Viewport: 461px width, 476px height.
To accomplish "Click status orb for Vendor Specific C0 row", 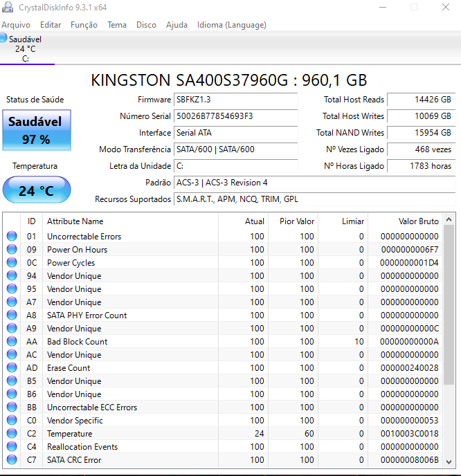I will point(12,420).
